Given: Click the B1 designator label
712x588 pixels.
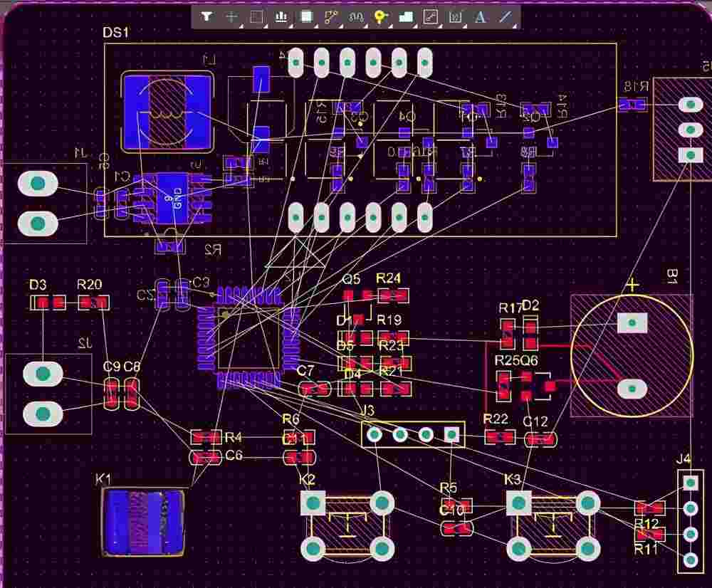Looking at the screenshot, I should 673,276.
